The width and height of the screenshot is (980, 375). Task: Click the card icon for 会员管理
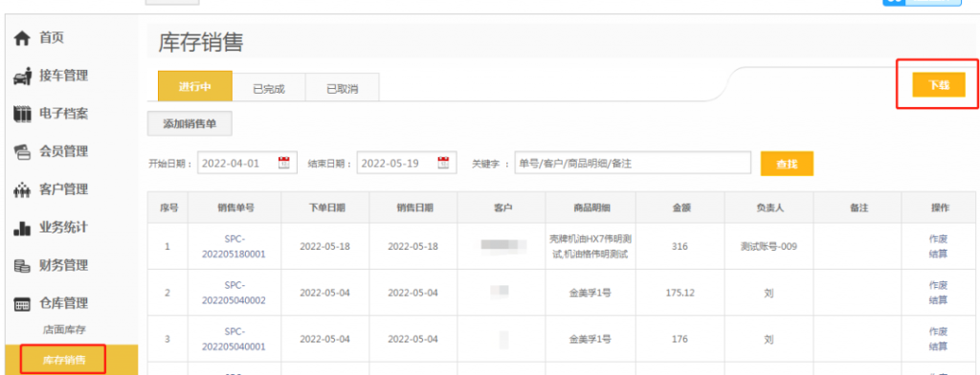click(22, 152)
